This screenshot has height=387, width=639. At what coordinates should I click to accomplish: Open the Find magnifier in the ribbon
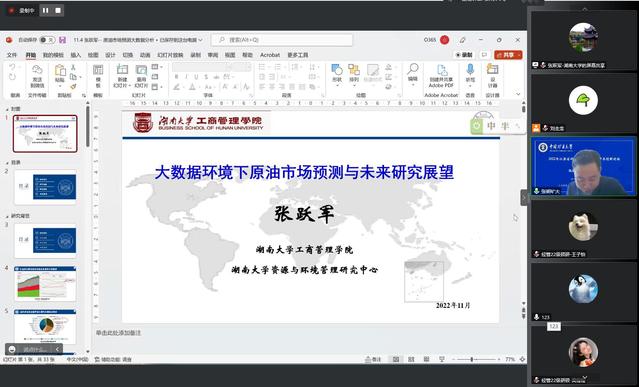(x=412, y=73)
